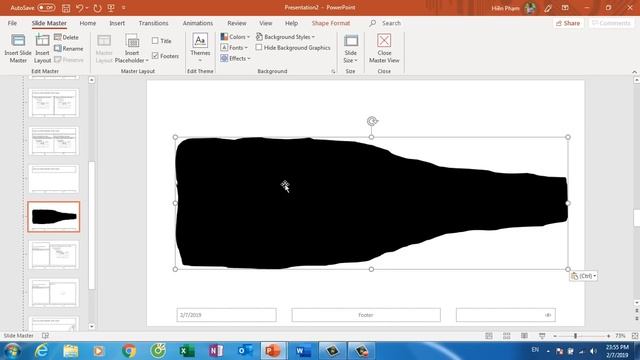The image size is (640, 360).
Task: Go to the Transitions tab
Action: point(153,23)
